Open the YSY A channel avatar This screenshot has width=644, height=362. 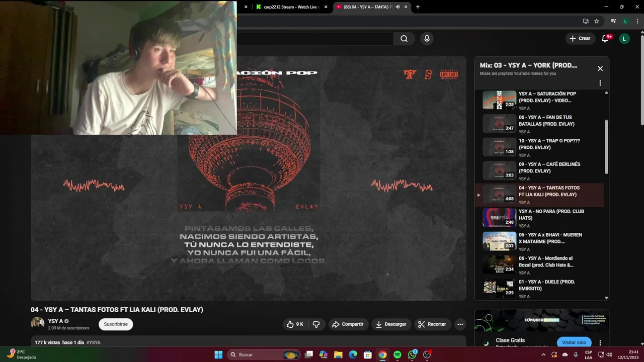(37, 324)
